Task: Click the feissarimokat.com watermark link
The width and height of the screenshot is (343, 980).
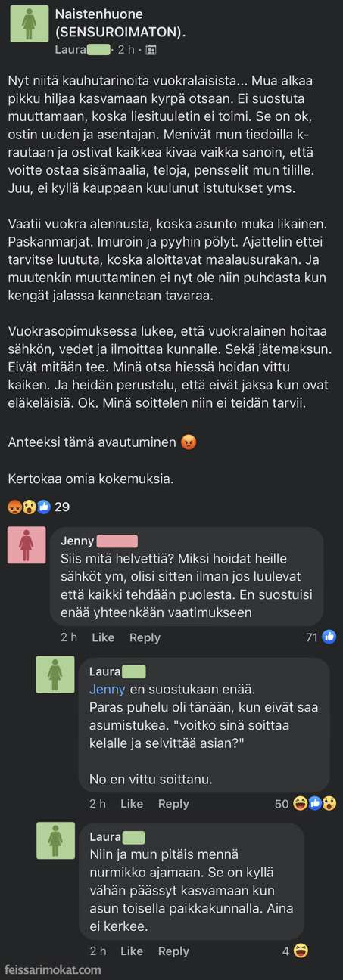Action: click(52, 970)
